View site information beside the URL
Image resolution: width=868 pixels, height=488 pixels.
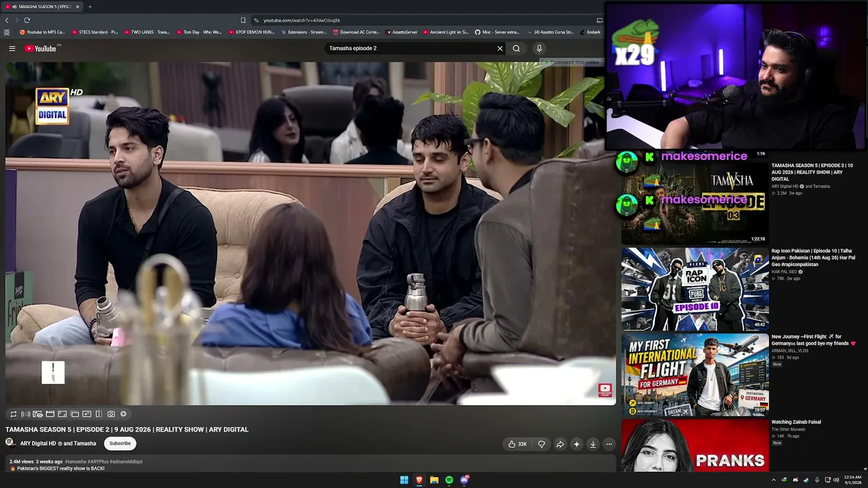[x=256, y=20]
